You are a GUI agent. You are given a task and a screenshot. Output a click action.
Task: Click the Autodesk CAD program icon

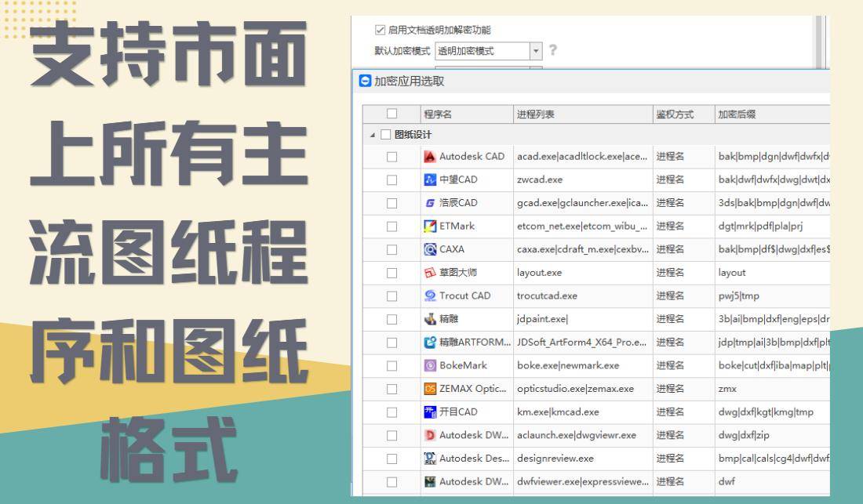point(429,156)
